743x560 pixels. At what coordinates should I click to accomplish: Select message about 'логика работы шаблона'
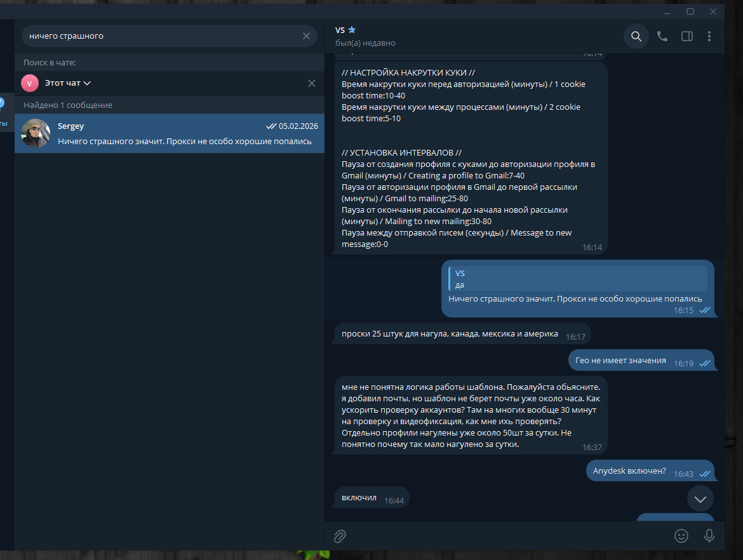click(x=471, y=415)
